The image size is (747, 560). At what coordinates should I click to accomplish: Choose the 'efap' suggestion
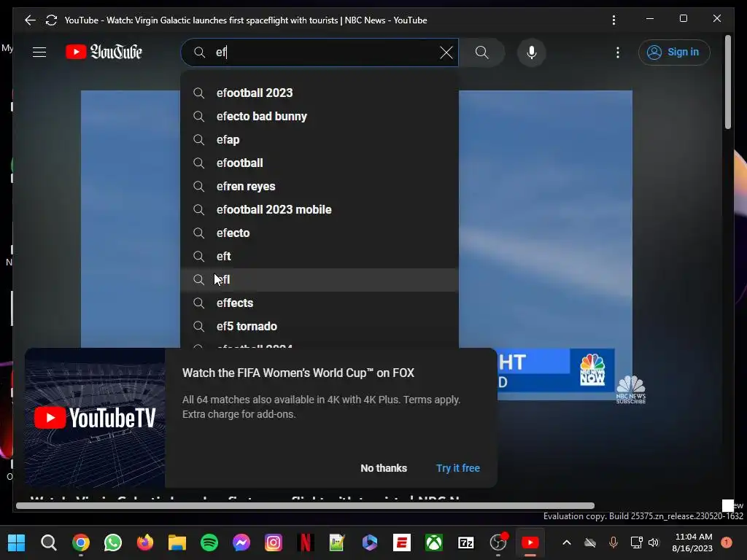pos(320,139)
